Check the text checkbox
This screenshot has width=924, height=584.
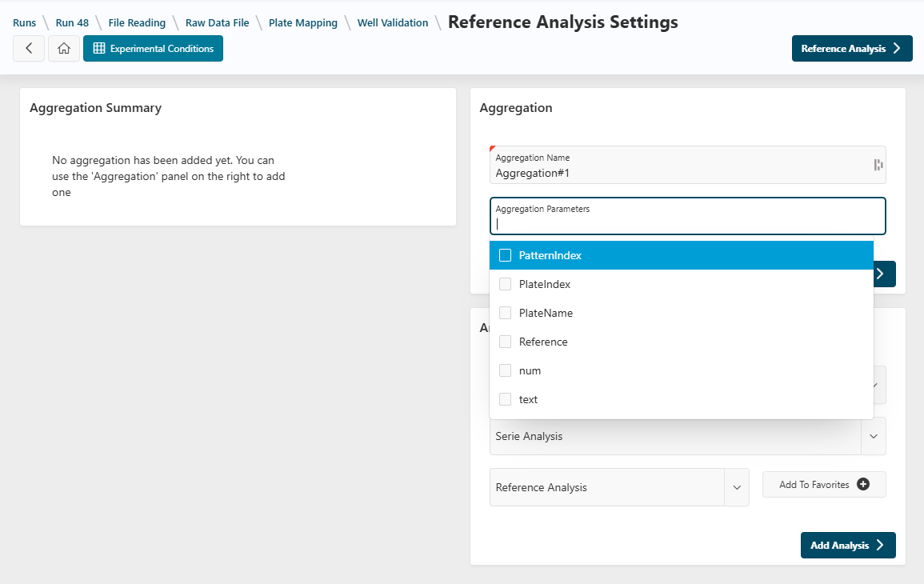[505, 399]
